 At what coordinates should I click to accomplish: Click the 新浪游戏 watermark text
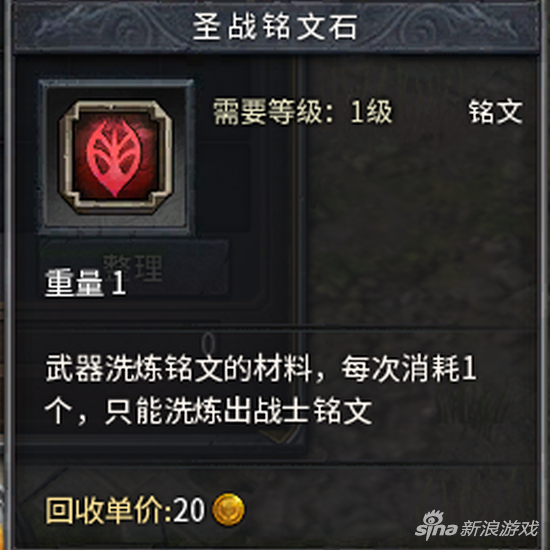pyautogui.click(x=499, y=528)
